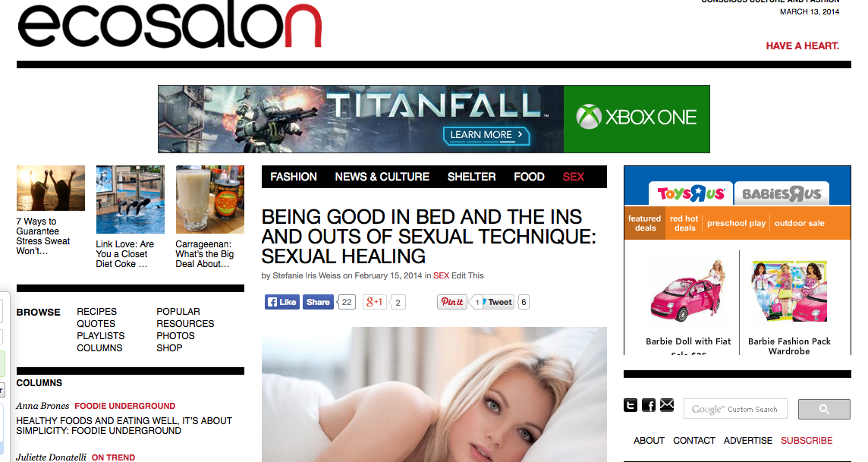Open the Carrageenan article thumbnail
This screenshot has height=462, width=868.
[x=210, y=200]
